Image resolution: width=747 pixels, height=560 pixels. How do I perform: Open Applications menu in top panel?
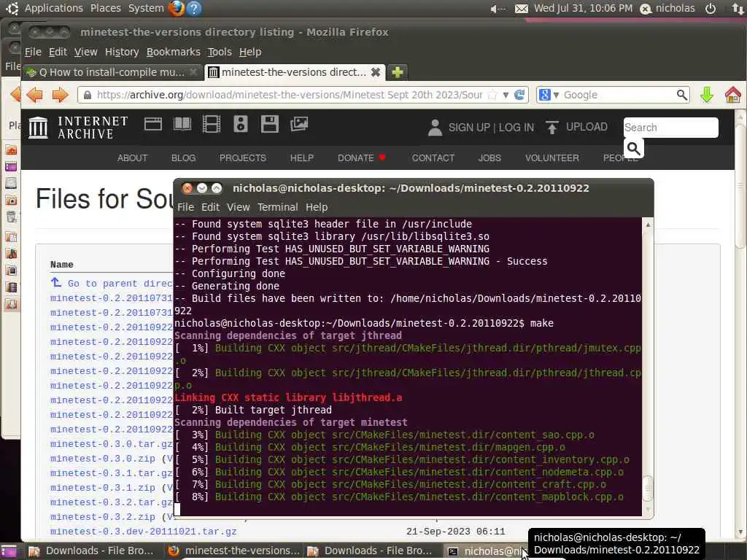pyautogui.click(x=53, y=9)
